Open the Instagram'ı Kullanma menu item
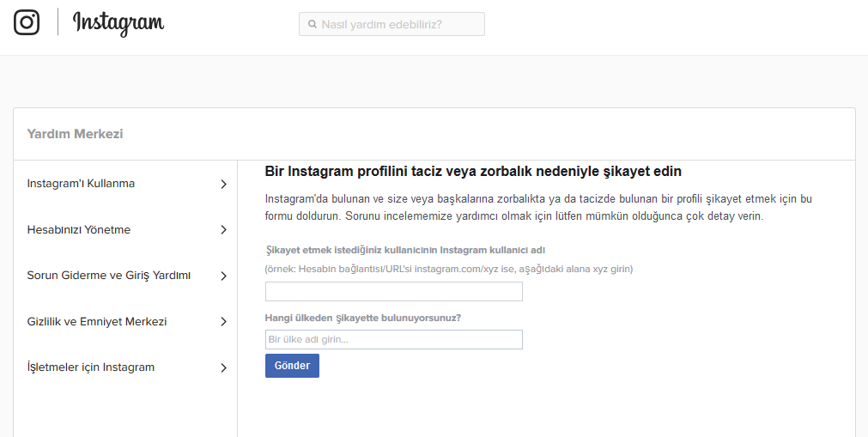This screenshot has height=437, width=868. pyautogui.click(x=81, y=184)
